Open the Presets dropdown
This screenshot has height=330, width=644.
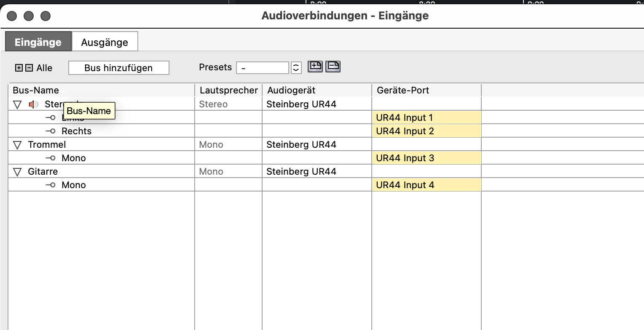296,68
